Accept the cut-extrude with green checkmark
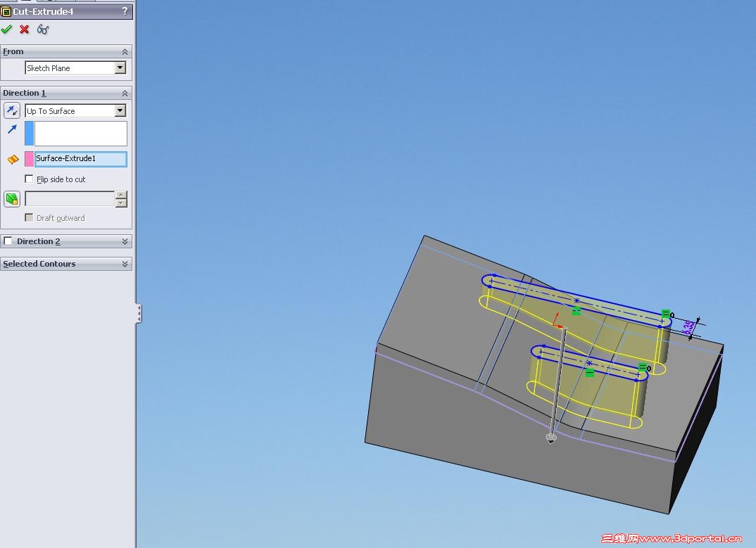The width and height of the screenshot is (756, 548). [x=7, y=30]
